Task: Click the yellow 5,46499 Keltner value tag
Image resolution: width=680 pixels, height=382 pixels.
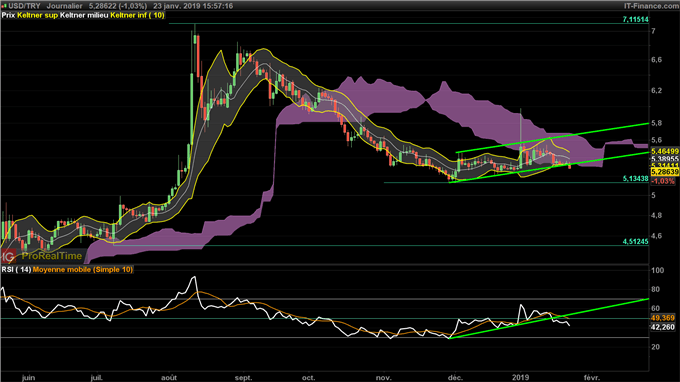Action: 665,151
